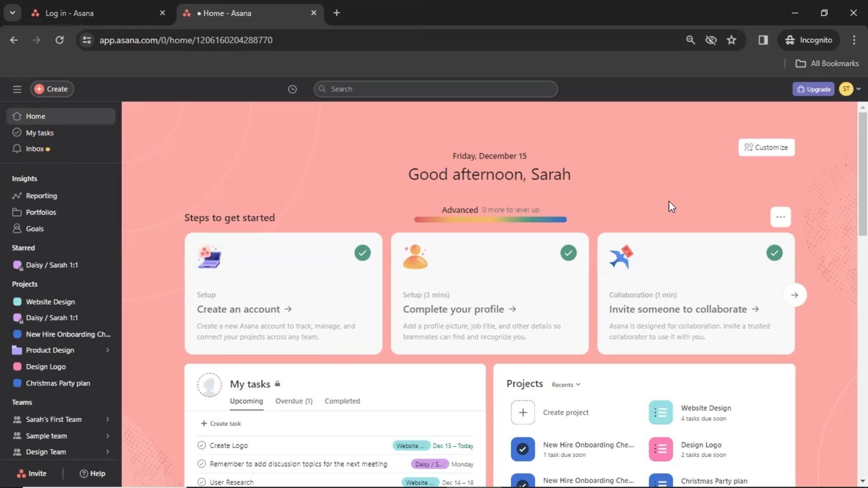The width and height of the screenshot is (868, 488).
Task: Open the Recents dropdown in the Projects widget
Action: point(566,385)
